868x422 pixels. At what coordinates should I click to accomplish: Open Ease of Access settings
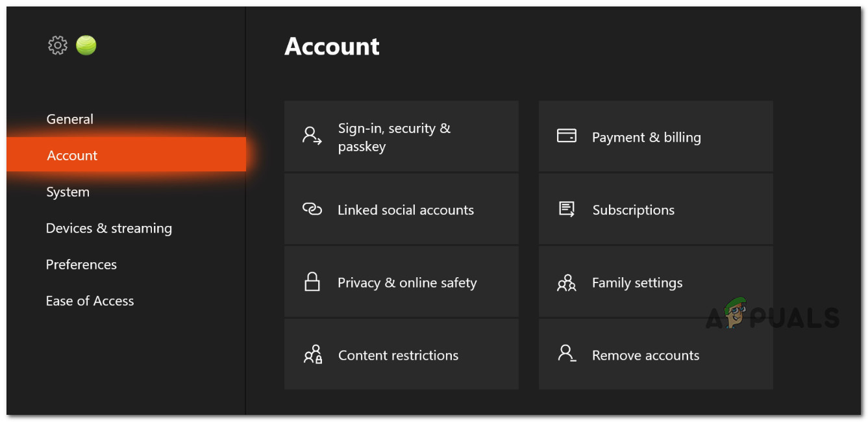pyautogui.click(x=90, y=301)
